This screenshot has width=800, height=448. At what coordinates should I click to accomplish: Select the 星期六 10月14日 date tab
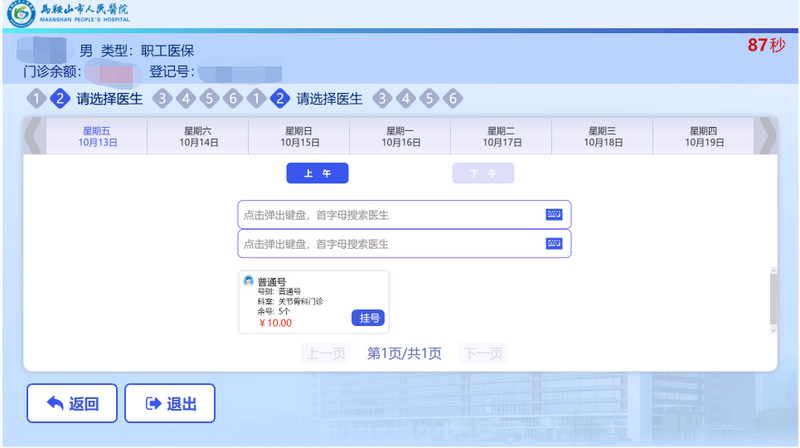tap(198, 136)
